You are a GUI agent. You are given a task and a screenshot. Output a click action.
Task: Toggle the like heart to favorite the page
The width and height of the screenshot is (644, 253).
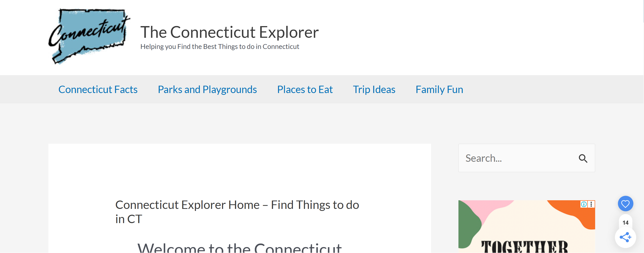click(625, 203)
